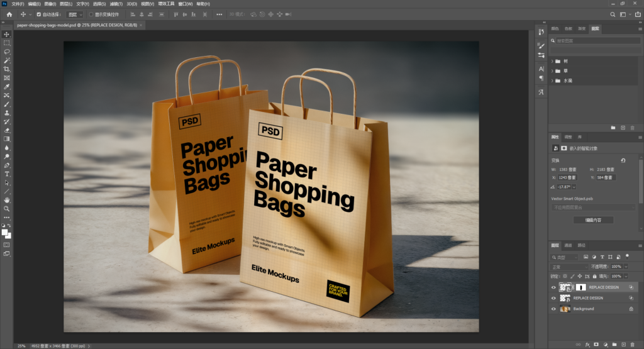This screenshot has width=644, height=349.
Task: Select the Hand tool
Action: tap(6, 200)
